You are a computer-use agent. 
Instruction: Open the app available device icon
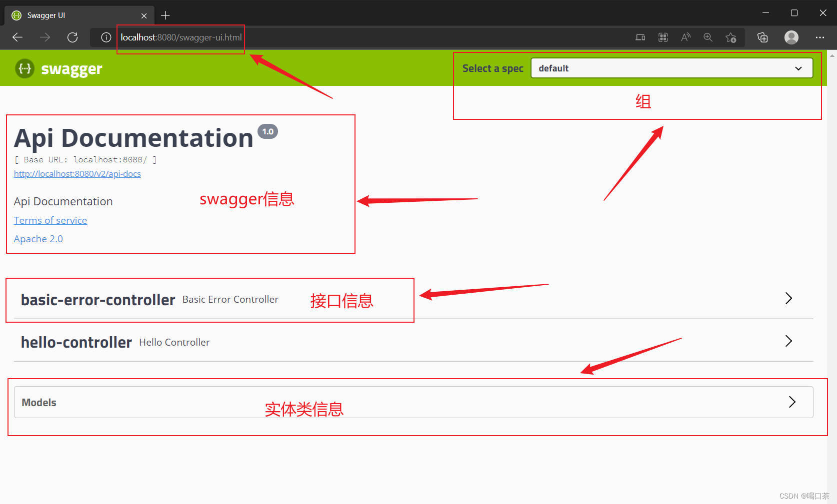640,37
